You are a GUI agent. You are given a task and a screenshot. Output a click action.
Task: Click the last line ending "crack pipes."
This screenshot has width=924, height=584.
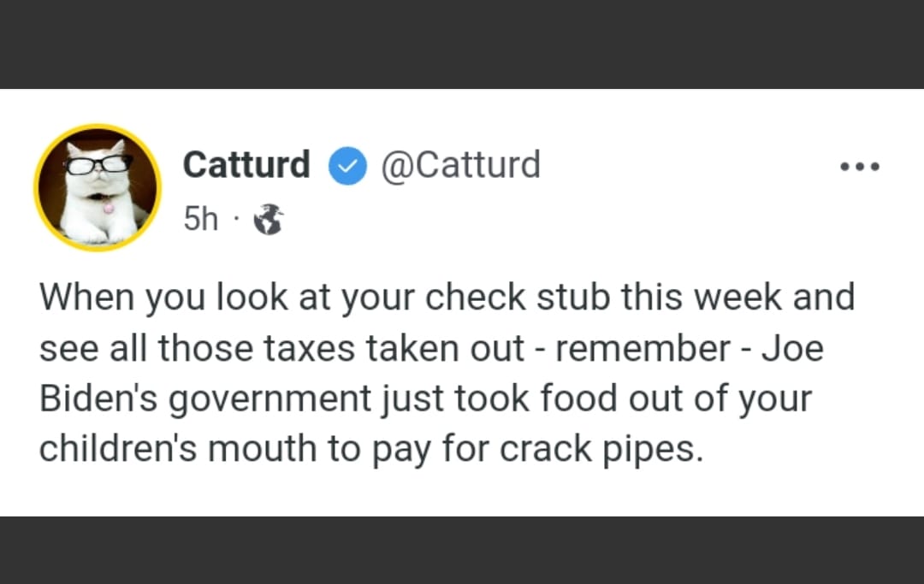tap(370, 450)
